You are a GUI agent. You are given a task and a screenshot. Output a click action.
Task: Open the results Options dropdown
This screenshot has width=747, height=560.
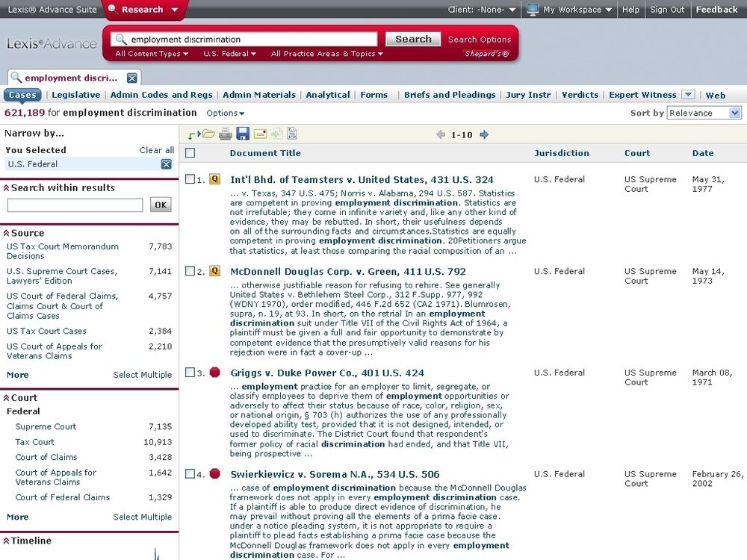226,113
